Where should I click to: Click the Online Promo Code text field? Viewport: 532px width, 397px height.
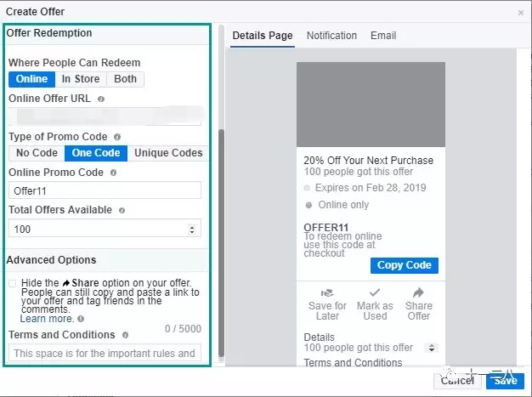pos(105,191)
